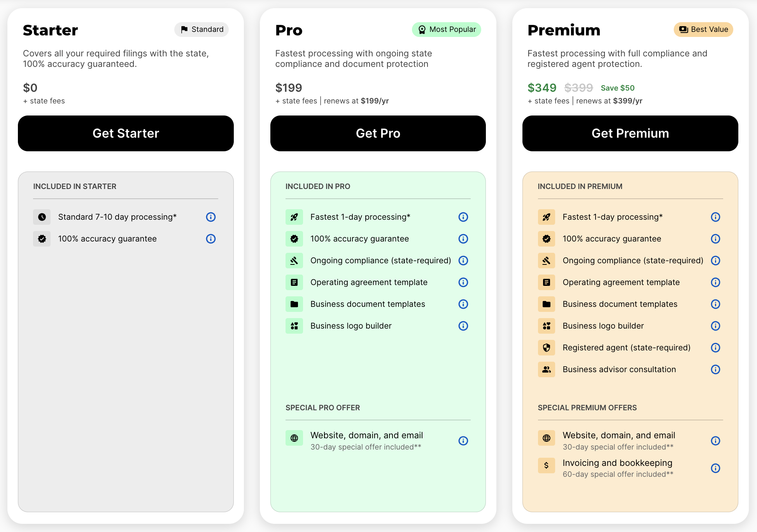This screenshot has height=532, width=757.
Task: Click the Most Popular badge on Pro plan
Action: pyautogui.click(x=446, y=29)
